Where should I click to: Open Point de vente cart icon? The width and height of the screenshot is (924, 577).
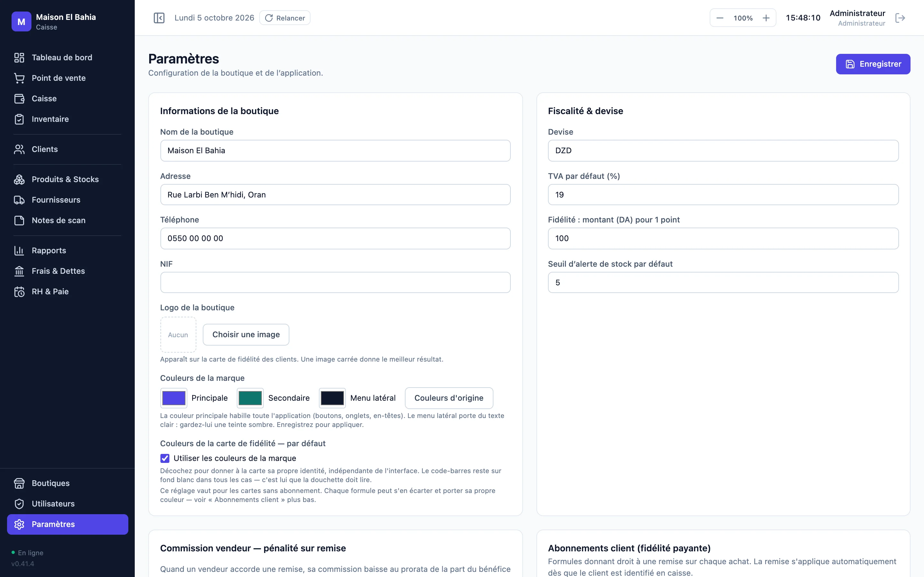click(x=19, y=78)
